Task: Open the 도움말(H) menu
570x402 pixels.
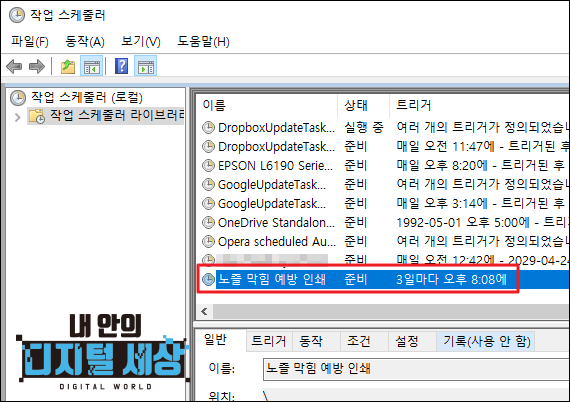Action: tap(203, 41)
